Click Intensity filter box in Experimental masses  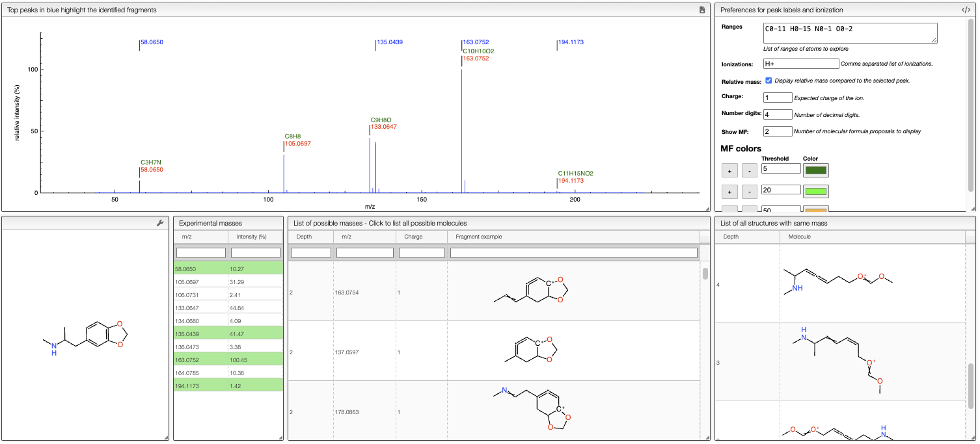(256, 253)
